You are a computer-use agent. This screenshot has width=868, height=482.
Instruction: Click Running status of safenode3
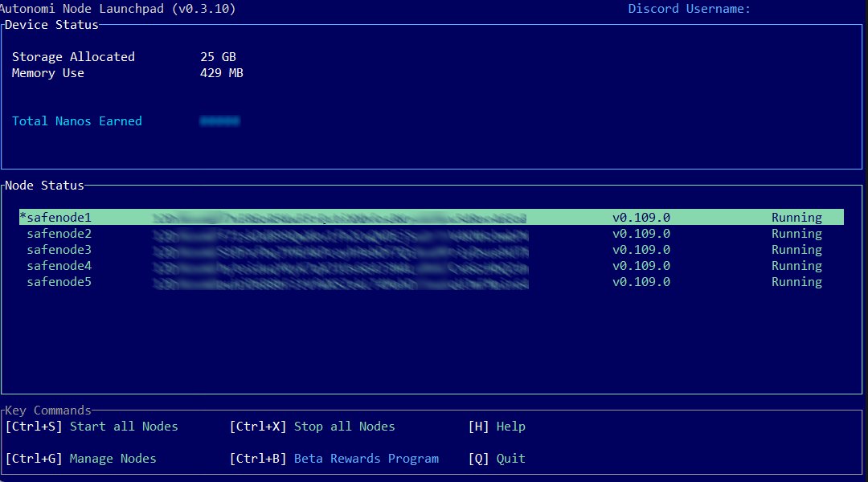pos(796,250)
